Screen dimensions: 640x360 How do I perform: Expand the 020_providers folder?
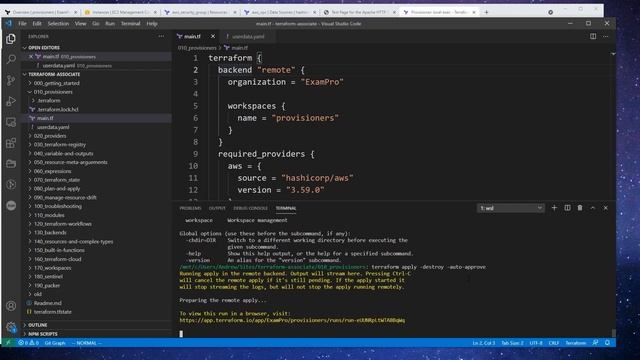pyautogui.click(x=50, y=136)
